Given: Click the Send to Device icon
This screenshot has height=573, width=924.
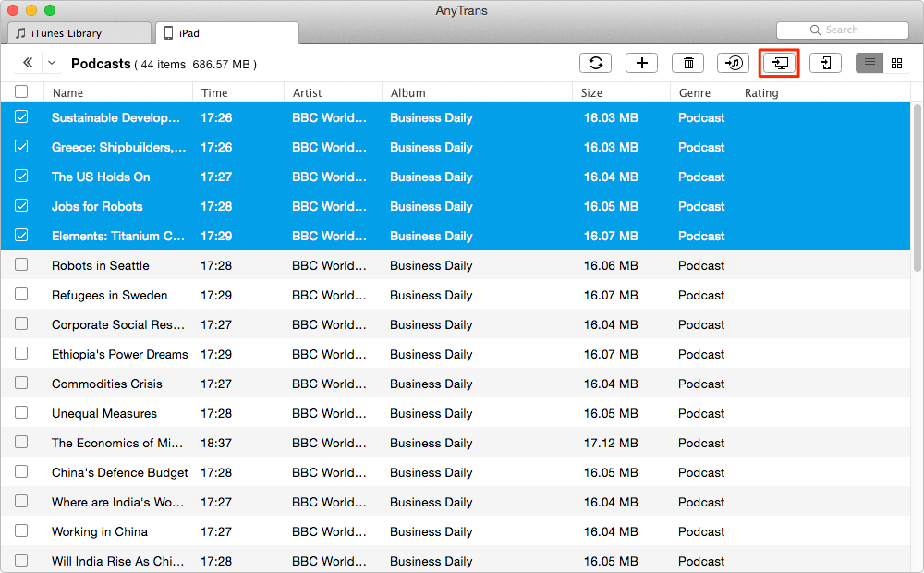Looking at the screenshot, I should click(825, 63).
